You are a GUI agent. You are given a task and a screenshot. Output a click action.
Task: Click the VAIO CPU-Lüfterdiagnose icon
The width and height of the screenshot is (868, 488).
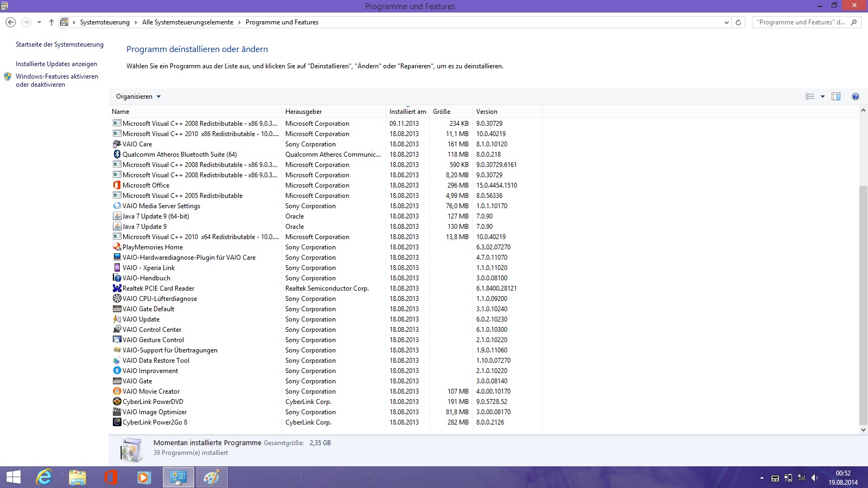[117, 299]
